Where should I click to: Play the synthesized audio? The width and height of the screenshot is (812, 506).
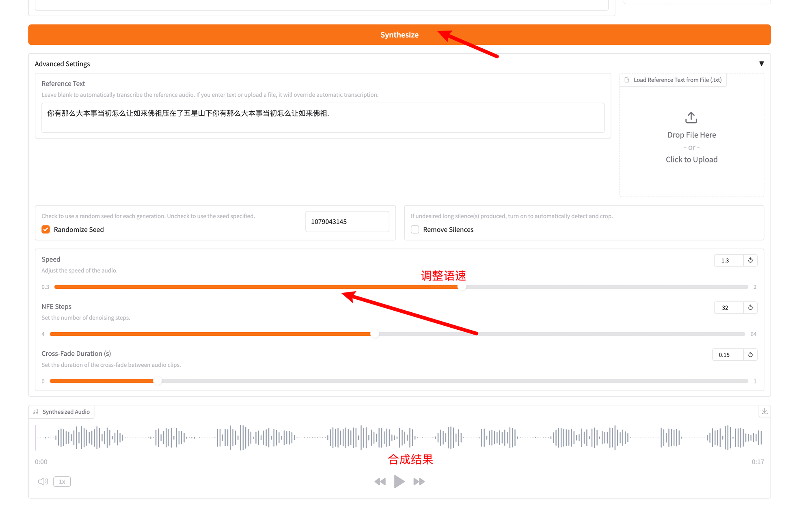click(x=399, y=482)
